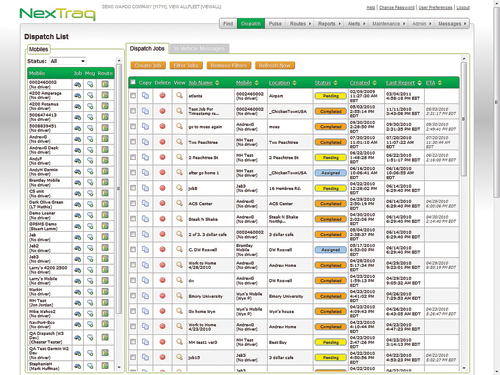This screenshot has width=500, height=375.
Task: Open route map icon for CS unit mobile
Action: tap(105, 193)
